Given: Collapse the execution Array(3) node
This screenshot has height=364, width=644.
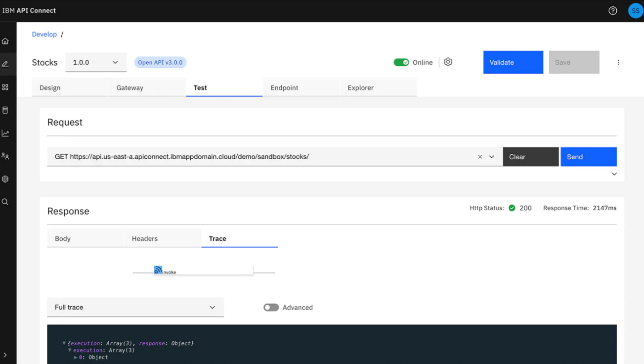Looking at the screenshot, I should [x=70, y=350].
